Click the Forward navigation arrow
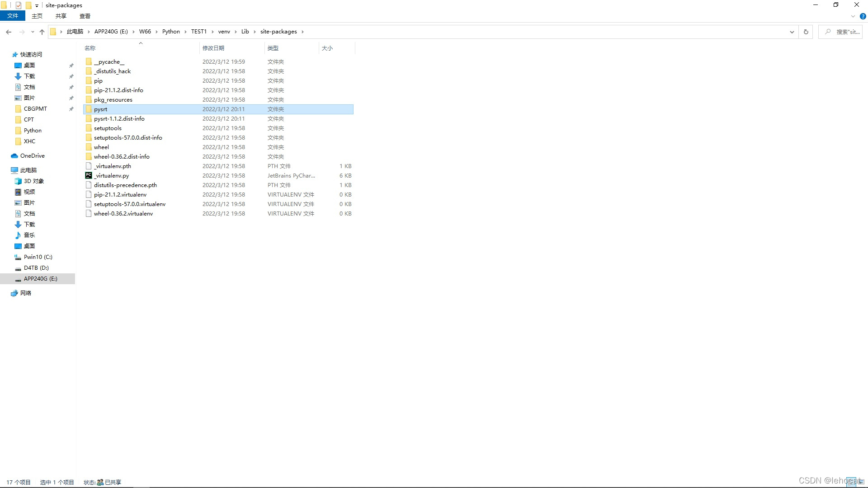The width and height of the screenshot is (868, 488). [x=22, y=32]
